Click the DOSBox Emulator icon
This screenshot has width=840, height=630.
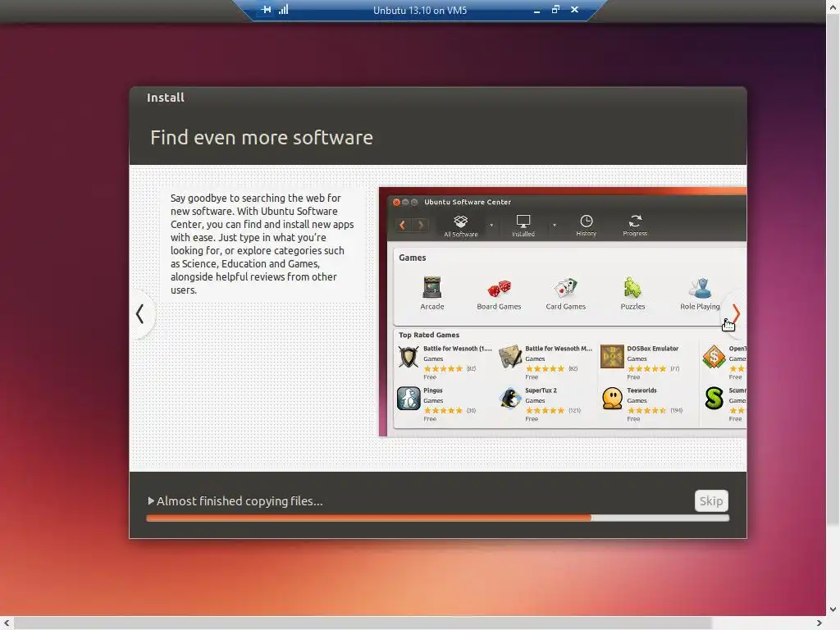pyautogui.click(x=612, y=357)
